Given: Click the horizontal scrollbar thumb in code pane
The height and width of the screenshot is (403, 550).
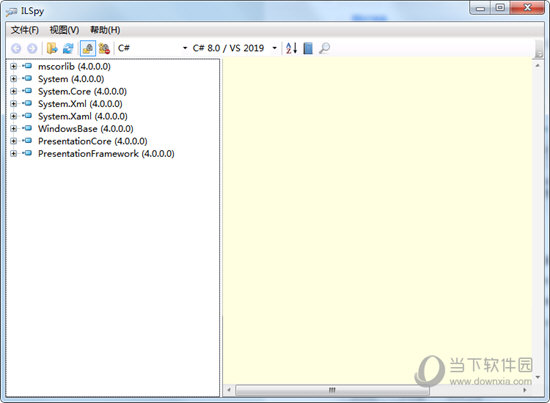Looking at the screenshot, I should coord(332,390).
